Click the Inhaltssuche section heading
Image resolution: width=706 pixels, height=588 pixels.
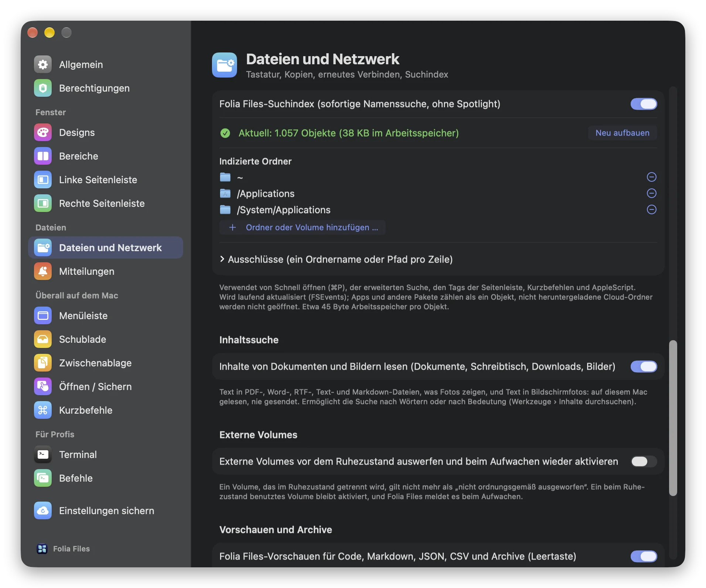pos(249,340)
